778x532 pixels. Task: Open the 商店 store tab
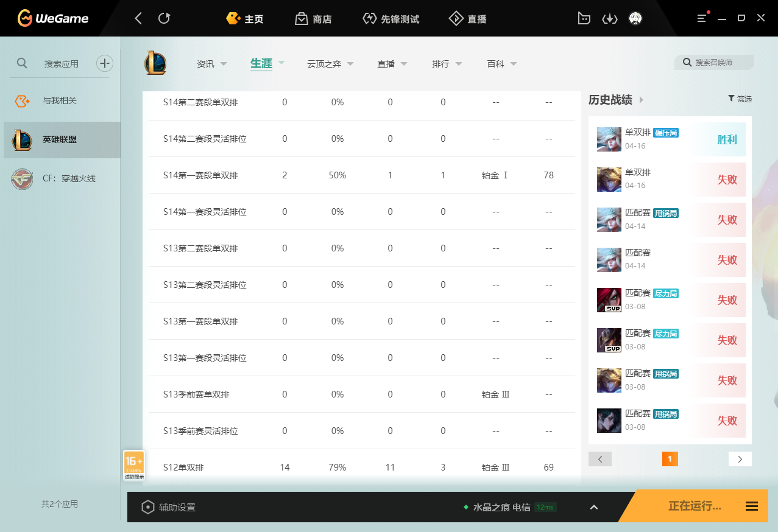[313, 19]
